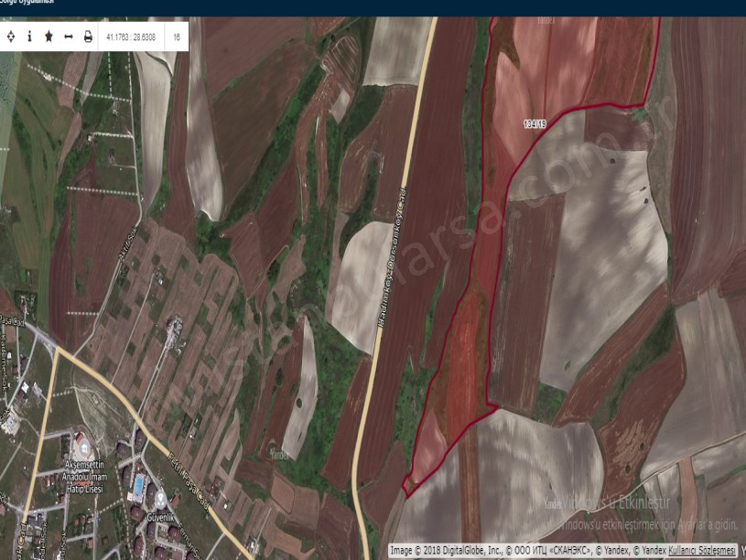
Task: Select the pan tool in the toolbar
Action: (11, 37)
